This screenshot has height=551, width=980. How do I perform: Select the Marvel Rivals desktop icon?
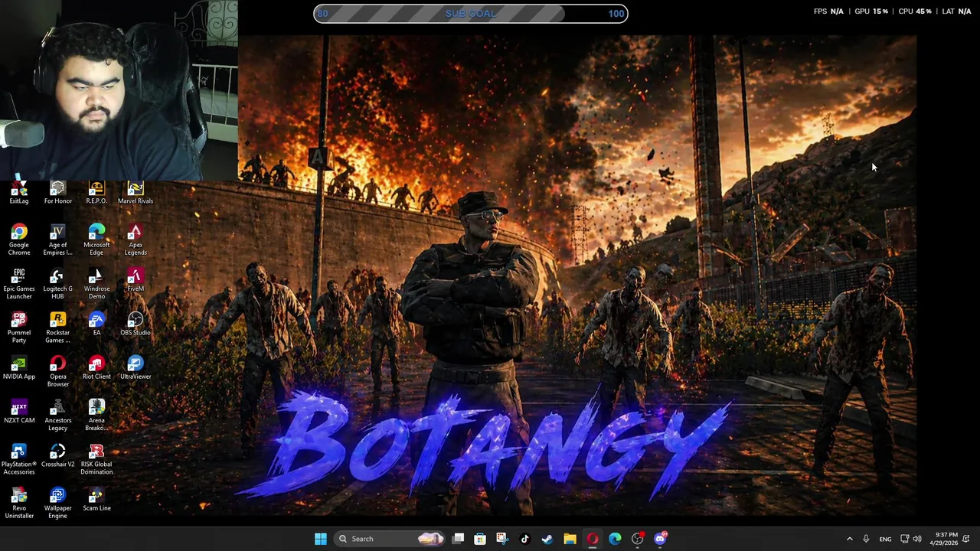coord(136,193)
